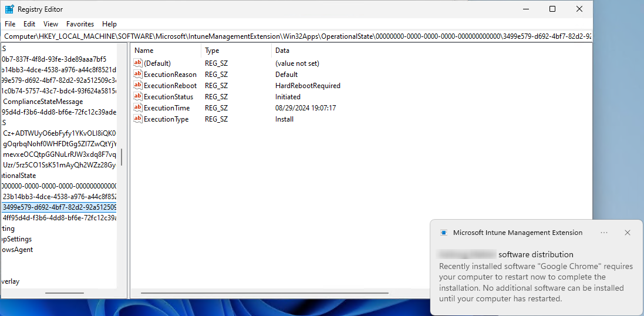644x316 pixels.
Task: Select the 23b14bb3-4dce key under OperationalState
Action: point(59,197)
